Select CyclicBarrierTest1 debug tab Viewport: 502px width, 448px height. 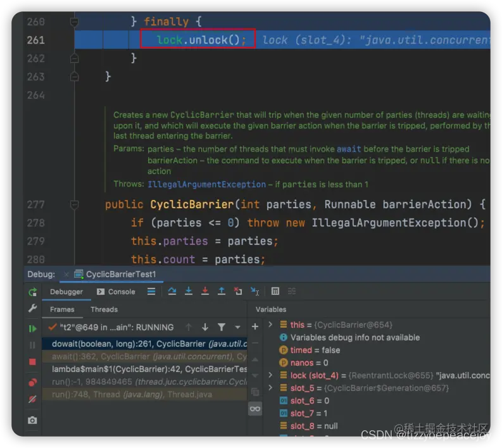pyautogui.click(x=115, y=274)
